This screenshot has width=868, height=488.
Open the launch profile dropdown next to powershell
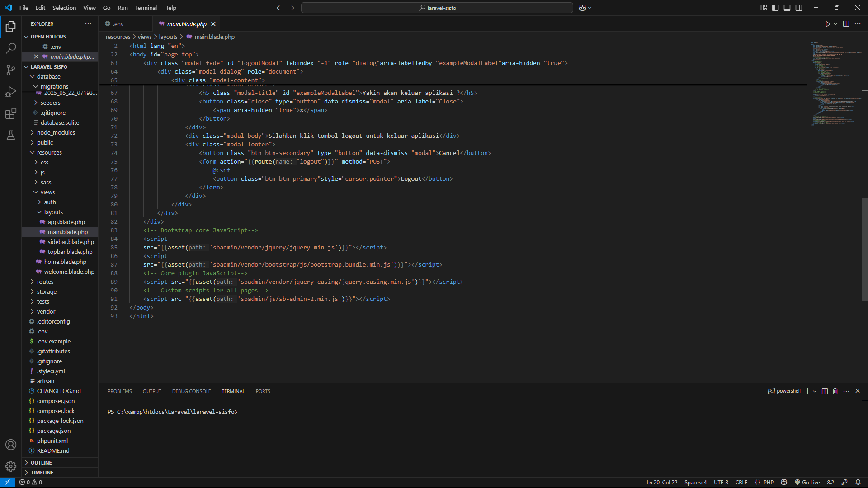[x=815, y=391]
